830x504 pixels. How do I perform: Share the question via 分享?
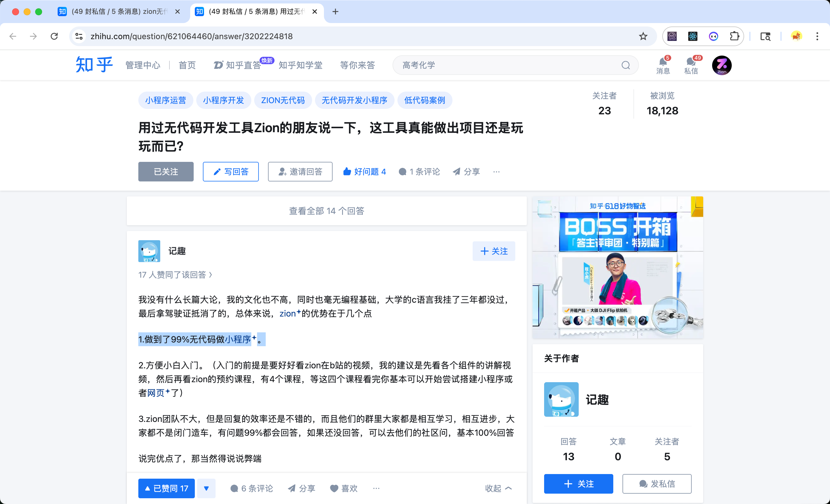466,172
